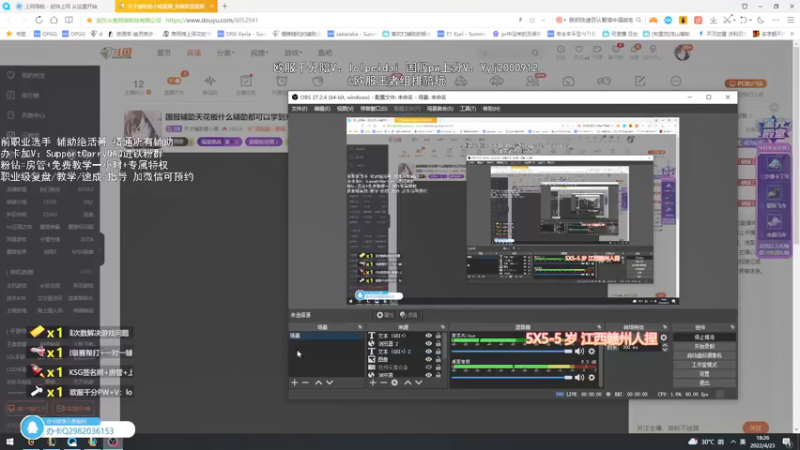The width and height of the screenshot is (800, 450).
Task: Add a new scene with the plus icon
Action: [x=294, y=383]
